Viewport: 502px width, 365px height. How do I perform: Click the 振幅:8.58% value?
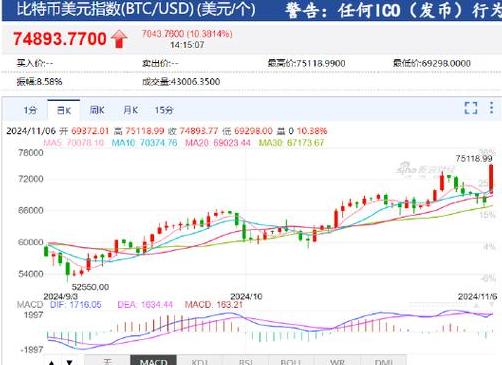tap(39, 81)
